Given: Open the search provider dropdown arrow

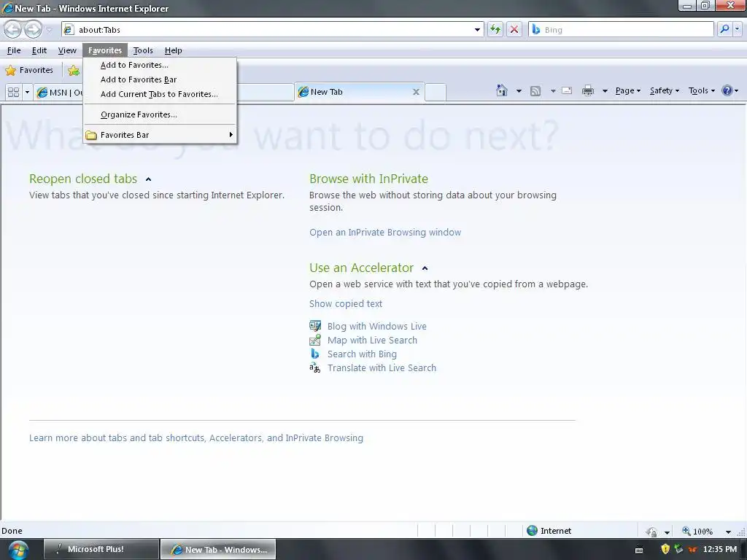Looking at the screenshot, I should 737,29.
